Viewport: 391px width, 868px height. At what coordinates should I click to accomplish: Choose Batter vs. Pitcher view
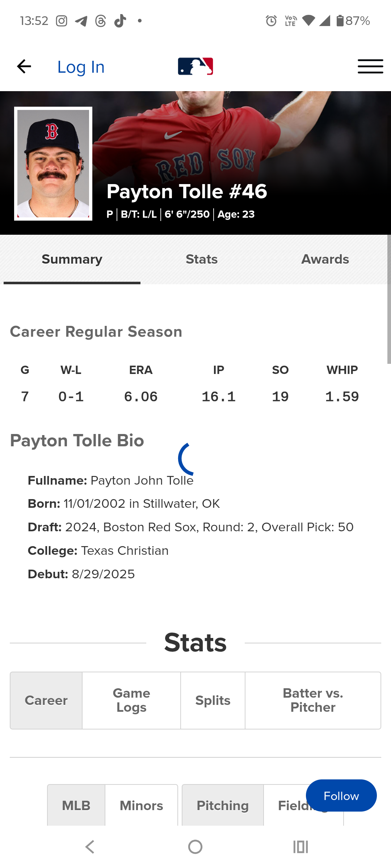coord(313,701)
